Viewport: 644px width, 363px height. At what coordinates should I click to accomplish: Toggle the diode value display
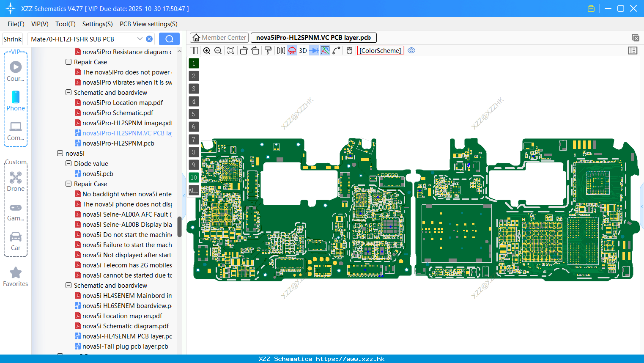tap(314, 51)
